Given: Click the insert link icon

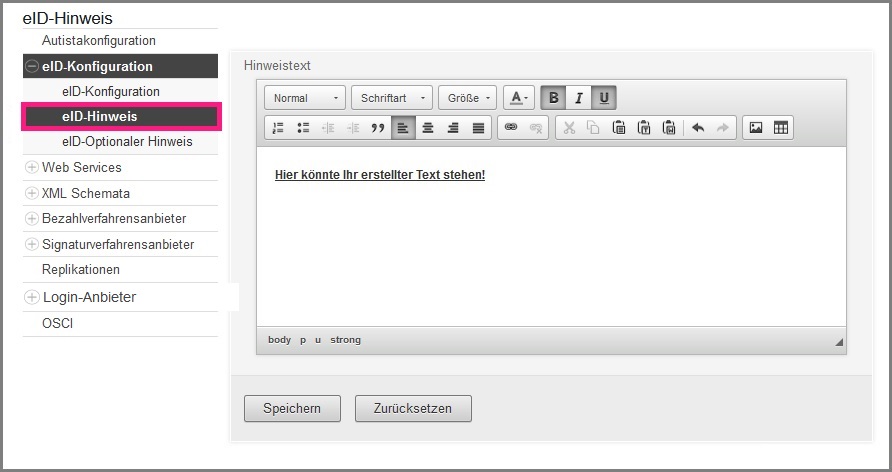Looking at the screenshot, I should [510, 128].
